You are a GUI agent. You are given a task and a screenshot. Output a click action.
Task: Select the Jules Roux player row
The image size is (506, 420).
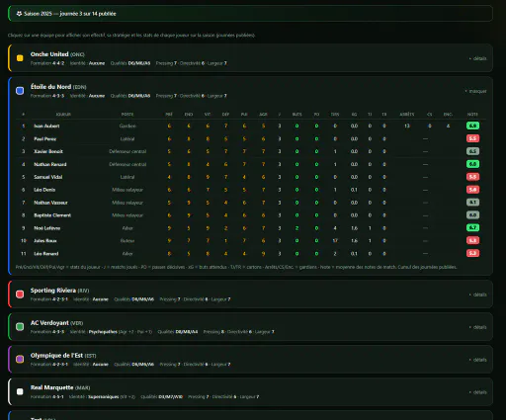(x=251, y=241)
